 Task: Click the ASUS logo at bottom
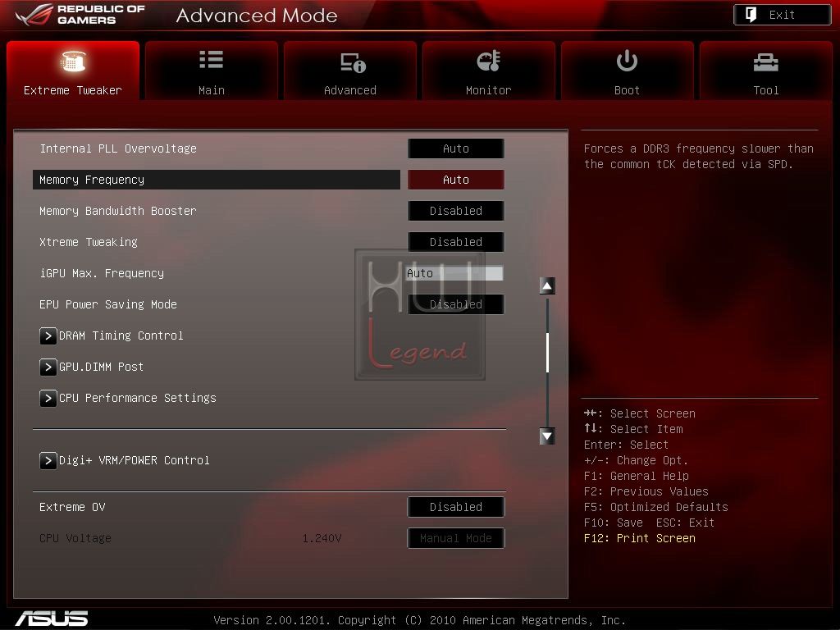52,619
